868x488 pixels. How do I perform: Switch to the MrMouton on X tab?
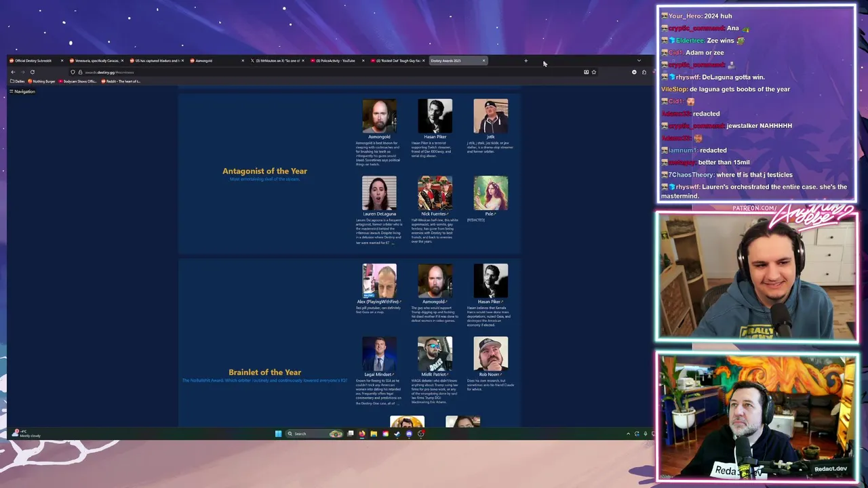click(x=276, y=61)
